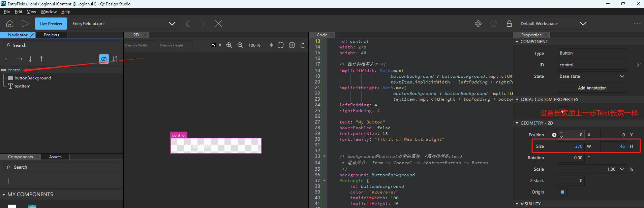Click the @ alias export icon beside ID
This screenshot has width=644, height=208.
(x=639, y=65)
